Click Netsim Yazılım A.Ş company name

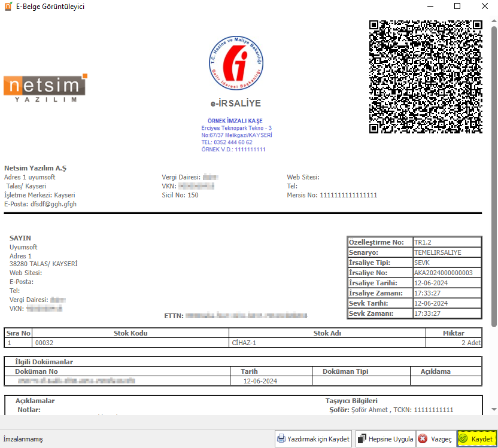35,168
